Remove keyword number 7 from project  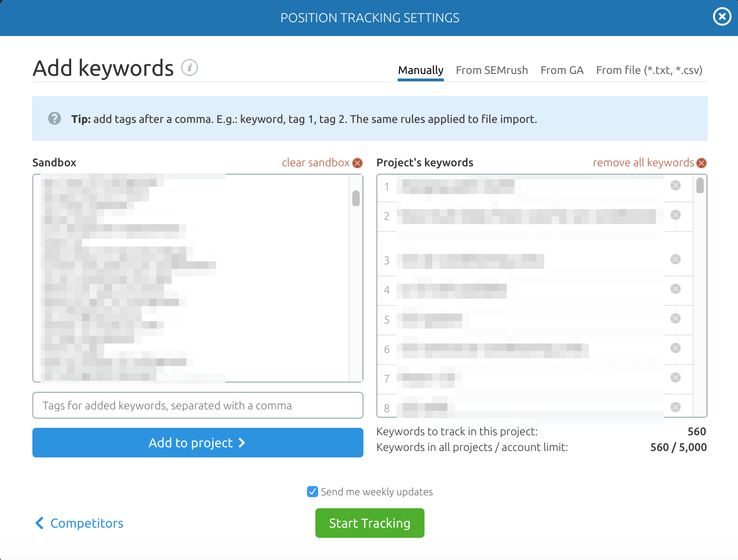tap(676, 377)
